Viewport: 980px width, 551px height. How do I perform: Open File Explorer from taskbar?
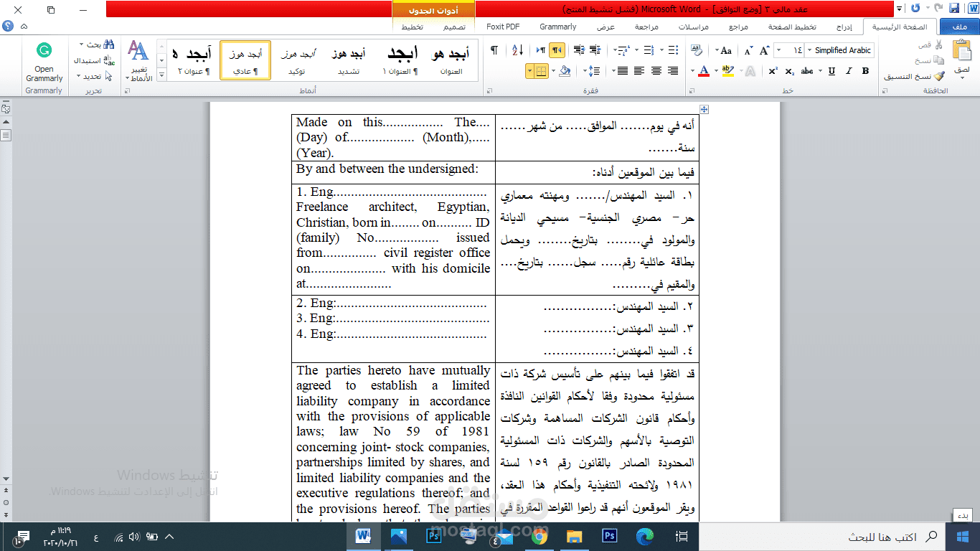pos(574,537)
